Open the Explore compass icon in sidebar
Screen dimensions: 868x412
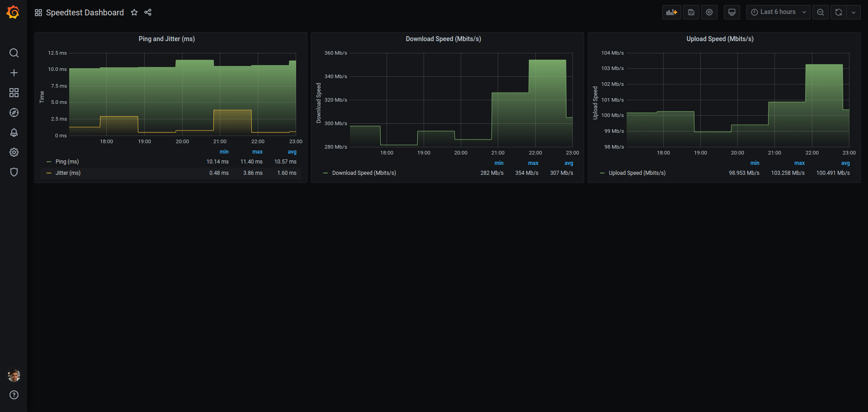tap(14, 112)
